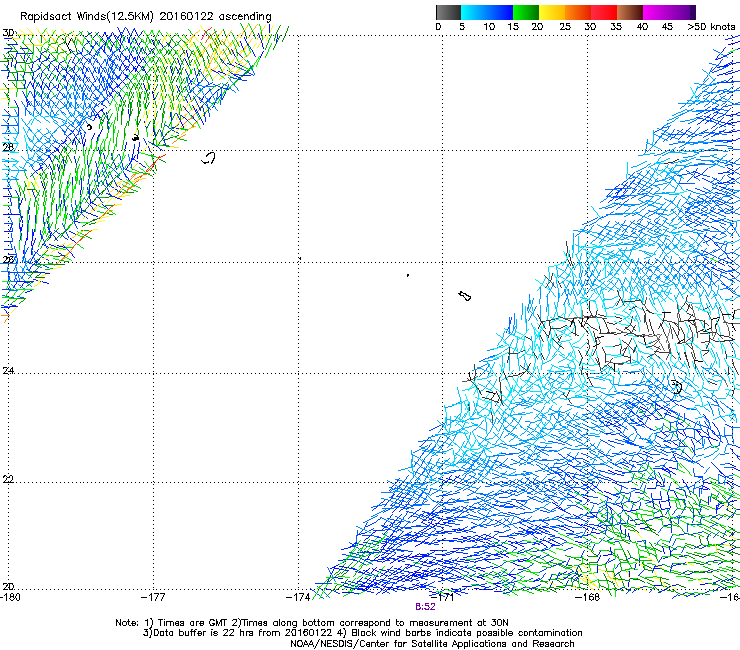Image resolution: width=740 pixels, height=650 pixels.
Task: Click the longitude label "-174"
Action: click(x=298, y=597)
